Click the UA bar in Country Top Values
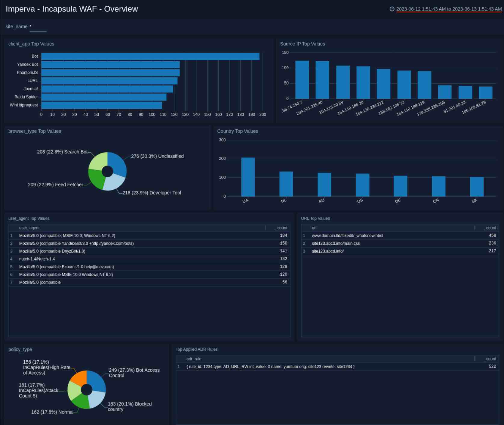The width and height of the screenshot is (504, 425). point(247,176)
